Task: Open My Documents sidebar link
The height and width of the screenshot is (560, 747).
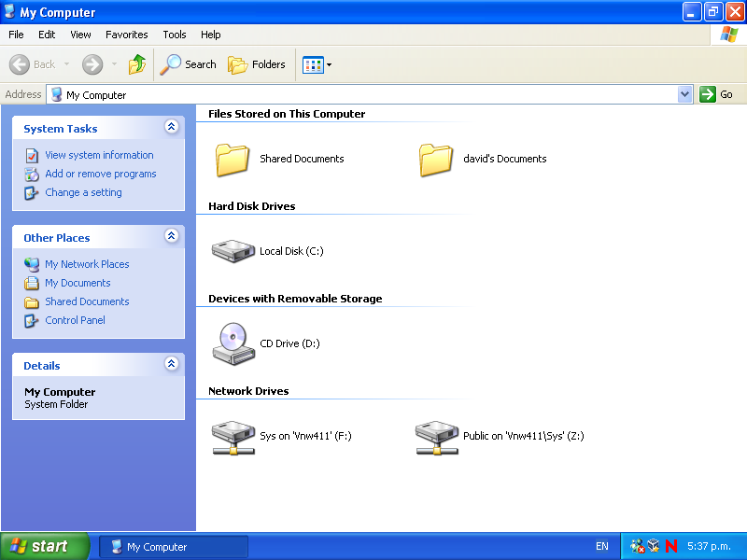Action: [78, 283]
